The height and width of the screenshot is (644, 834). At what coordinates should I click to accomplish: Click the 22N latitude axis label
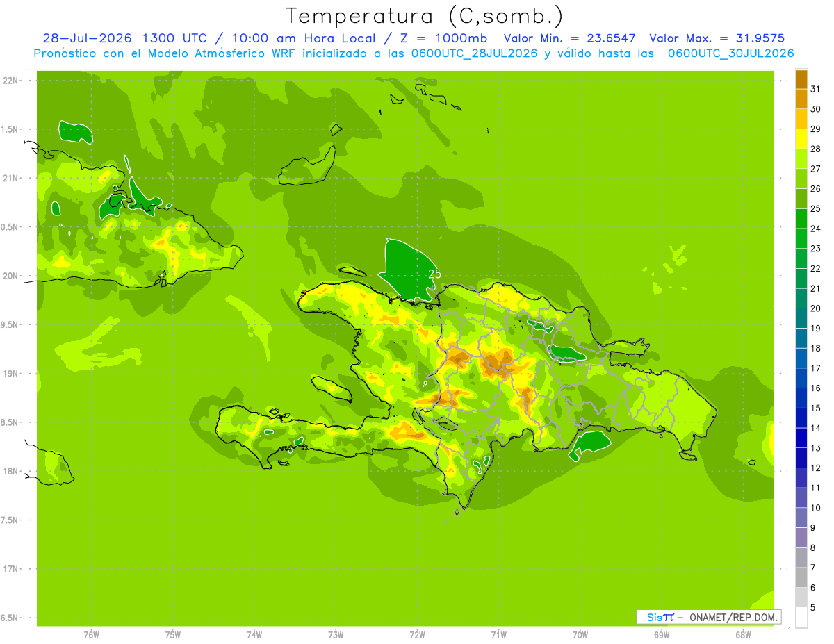coord(10,80)
